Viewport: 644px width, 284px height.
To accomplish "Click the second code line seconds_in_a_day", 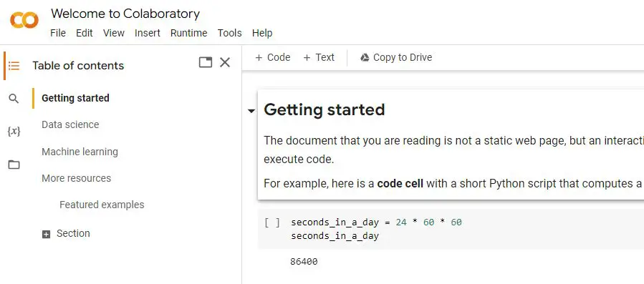I will point(335,236).
